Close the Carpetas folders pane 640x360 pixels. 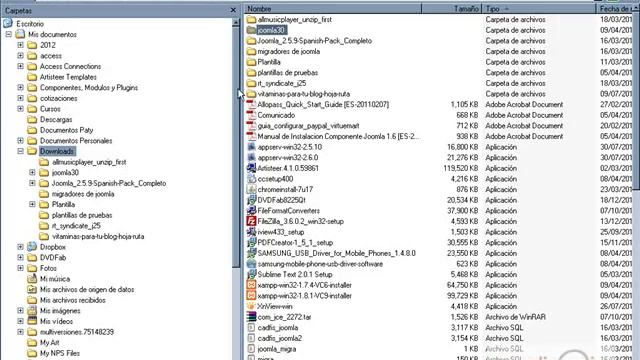(x=233, y=10)
